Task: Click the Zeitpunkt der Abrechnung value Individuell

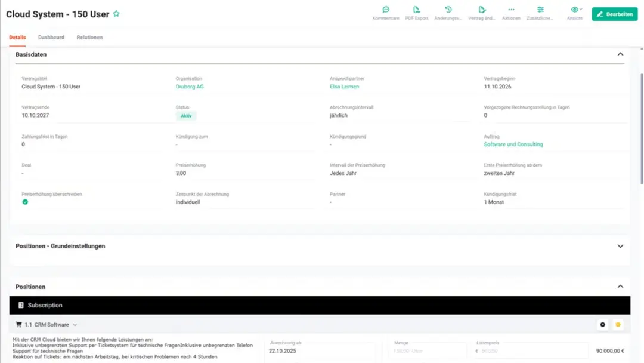Action: tap(188, 202)
